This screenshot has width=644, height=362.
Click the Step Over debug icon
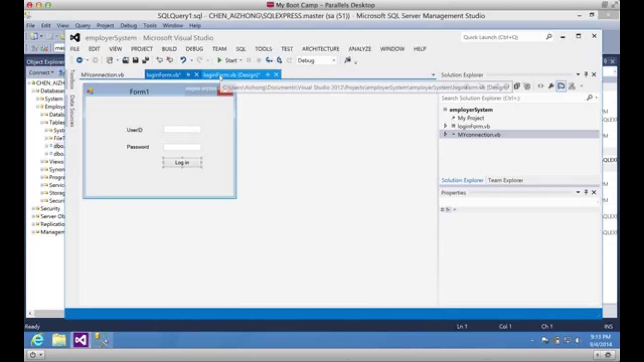tap(279, 60)
